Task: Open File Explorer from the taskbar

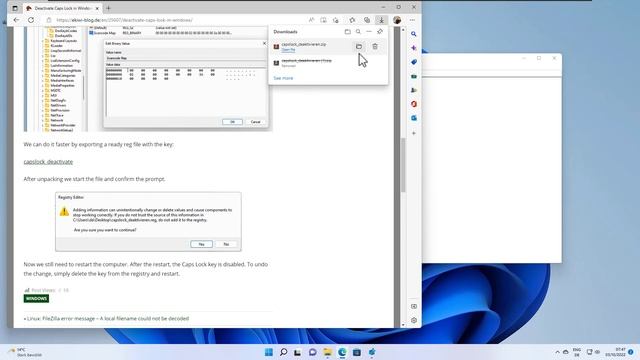Action: 327,352
